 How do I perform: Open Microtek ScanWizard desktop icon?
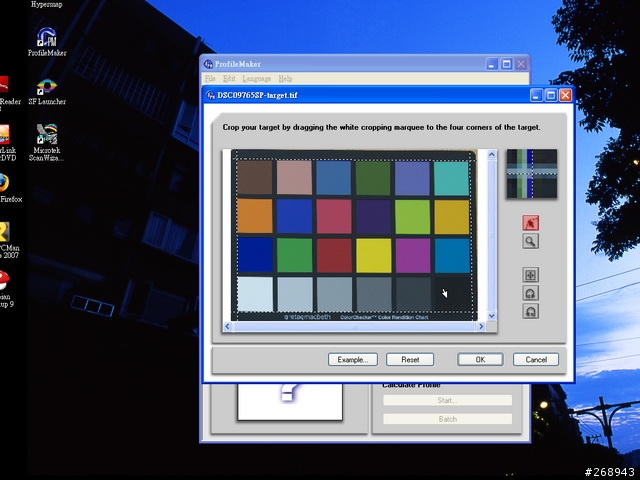point(47,142)
